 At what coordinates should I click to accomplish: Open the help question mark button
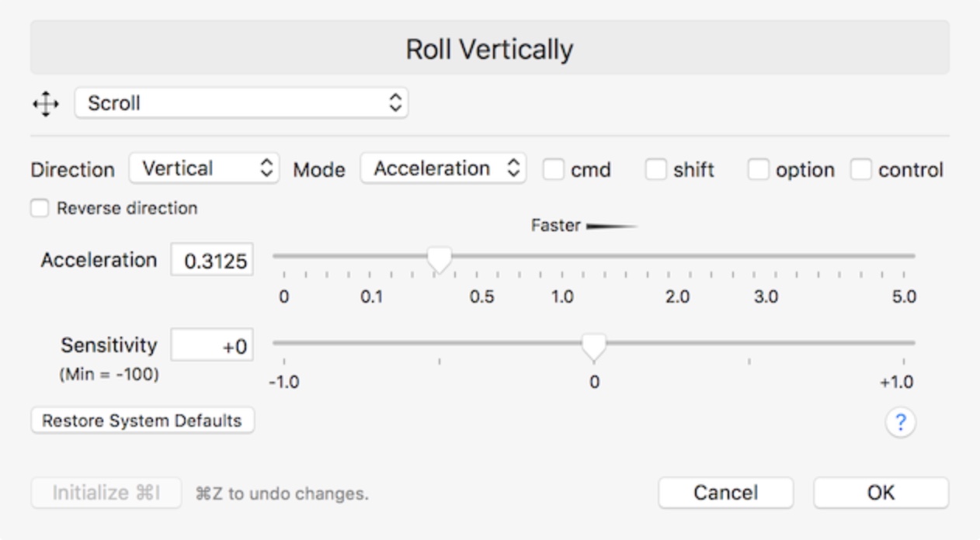(901, 422)
